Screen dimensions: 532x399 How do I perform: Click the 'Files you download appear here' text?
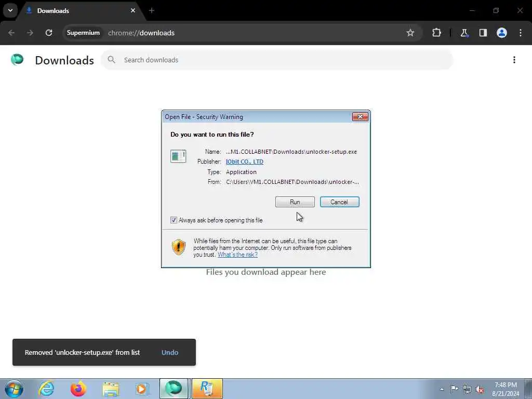(x=266, y=272)
